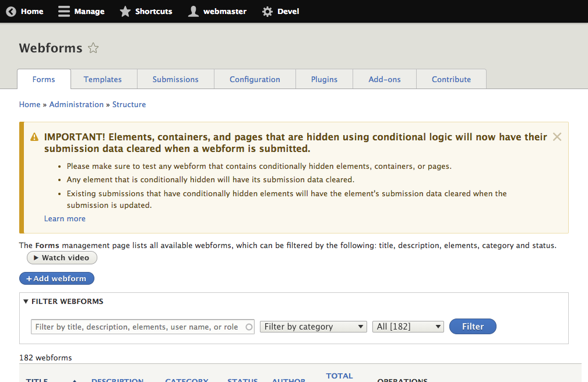Open the webmaster user account icon
Screen dimensions: 588x382
[192, 10]
